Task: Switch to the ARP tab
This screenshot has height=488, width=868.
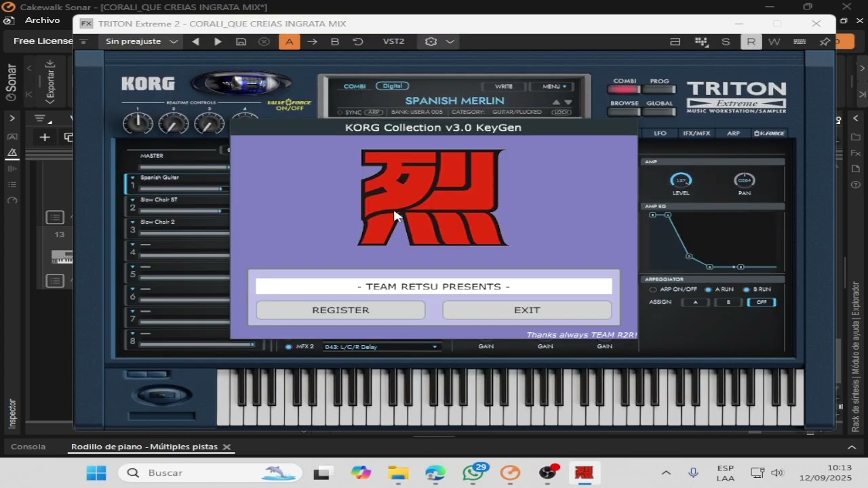Action: pos(733,134)
